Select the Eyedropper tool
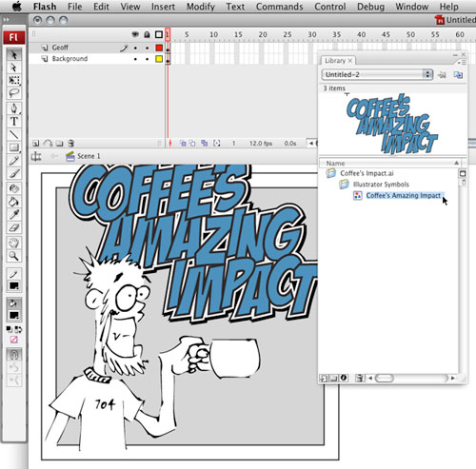This screenshot has width=476, height=469. (14, 214)
